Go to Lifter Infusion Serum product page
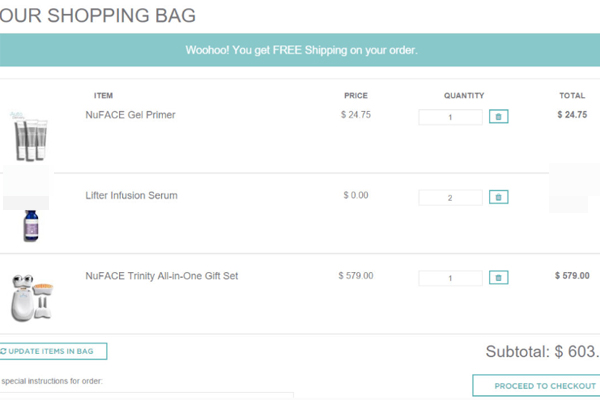The image size is (600, 400). tap(131, 195)
